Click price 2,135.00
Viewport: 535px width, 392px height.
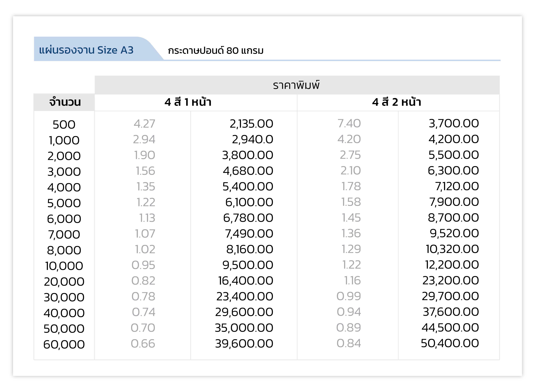(251, 124)
